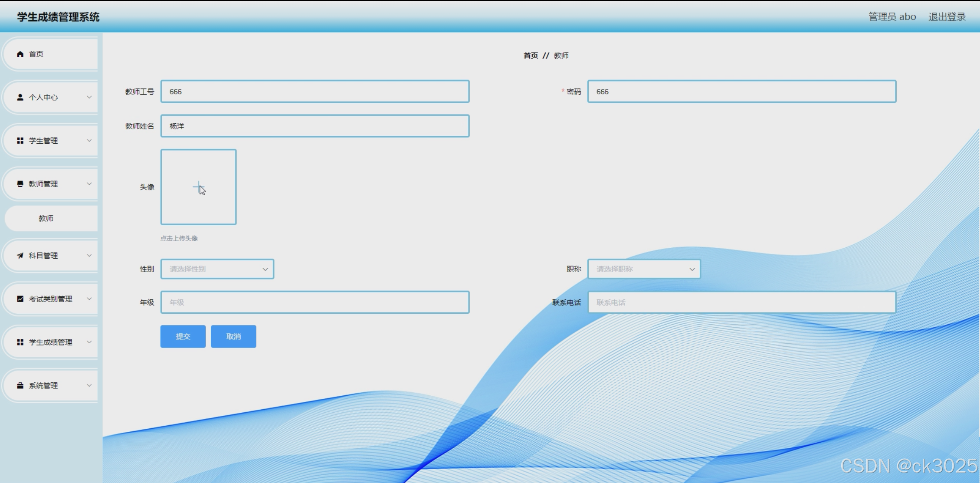Screen dimensions: 980x483
Task: Click the paper plane icon for 科目管理
Action: pyautogui.click(x=20, y=256)
